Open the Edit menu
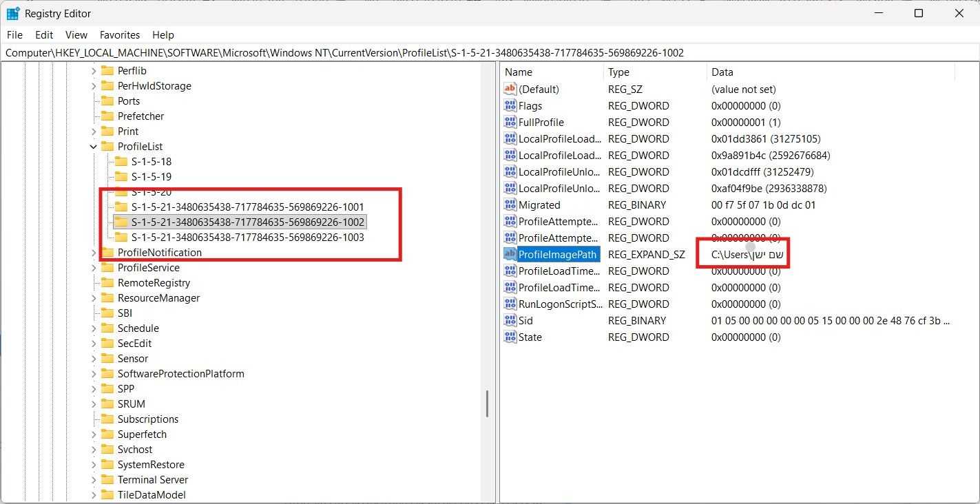The width and height of the screenshot is (980, 504). (44, 34)
